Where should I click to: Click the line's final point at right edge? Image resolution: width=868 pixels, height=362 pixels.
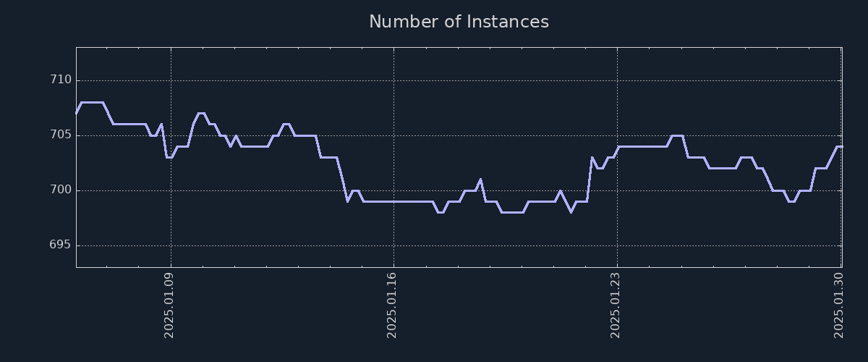pyautogui.click(x=841, y=146)
